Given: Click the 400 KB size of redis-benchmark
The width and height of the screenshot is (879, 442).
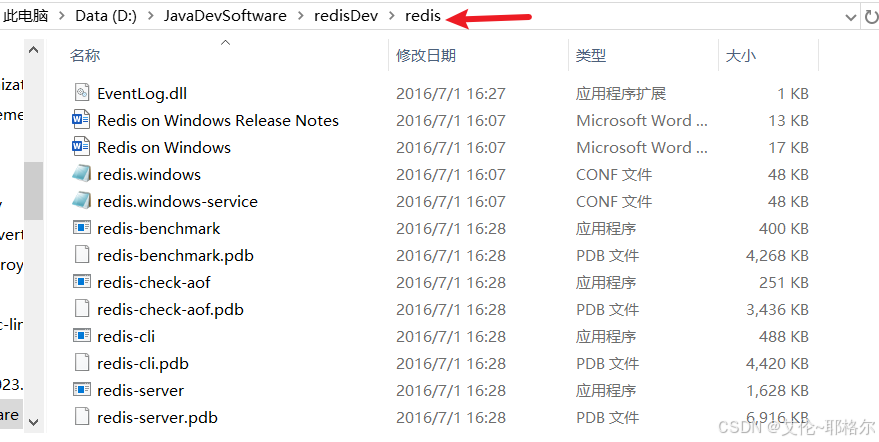Looking at the screenshot, I should pyautogui.click(x=784, y=228).
